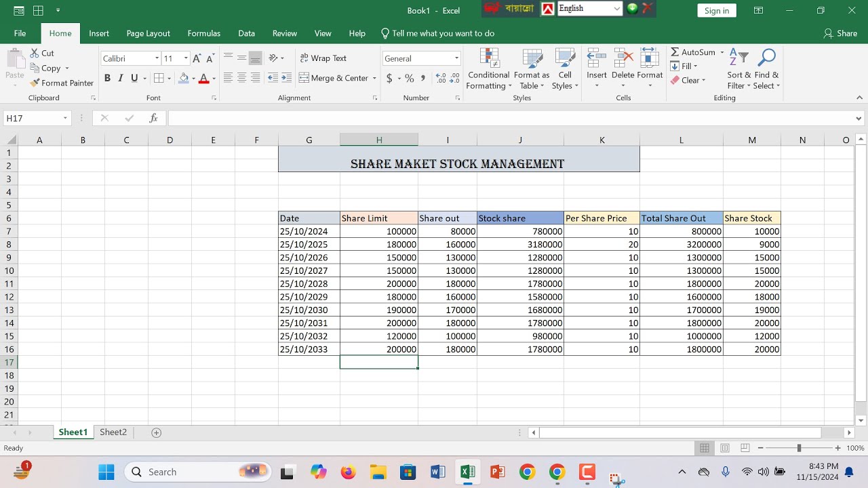The width and height of the screenshot is (868, 488).
Task: Toggle Bold formatting
Action: tap(107, 78)
